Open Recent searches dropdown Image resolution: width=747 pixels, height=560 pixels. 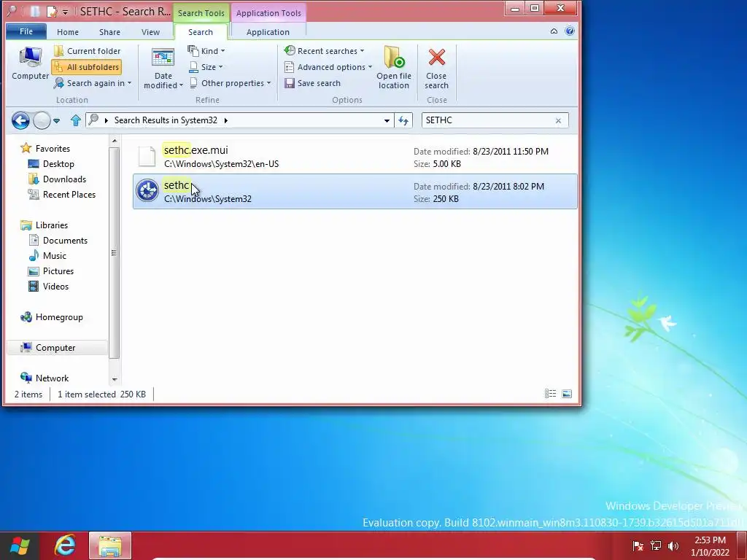coord(324,51)
